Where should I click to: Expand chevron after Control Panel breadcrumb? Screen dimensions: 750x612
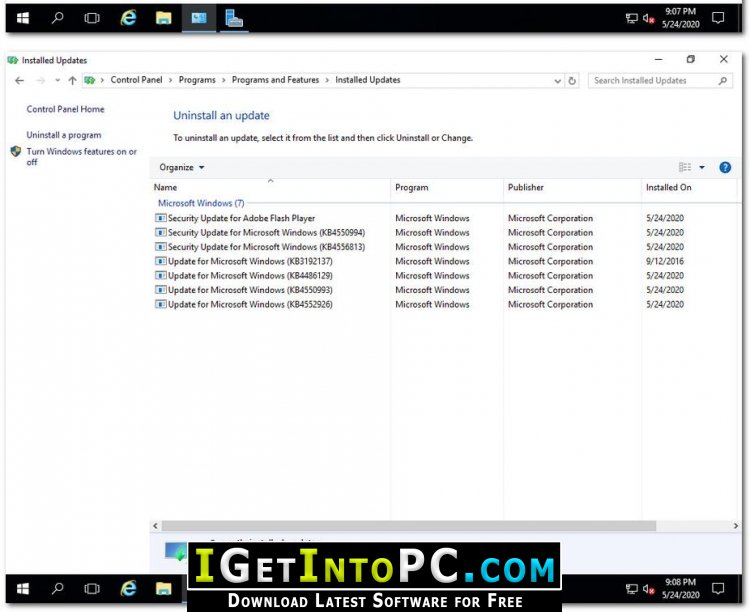(x=170, y=80)
